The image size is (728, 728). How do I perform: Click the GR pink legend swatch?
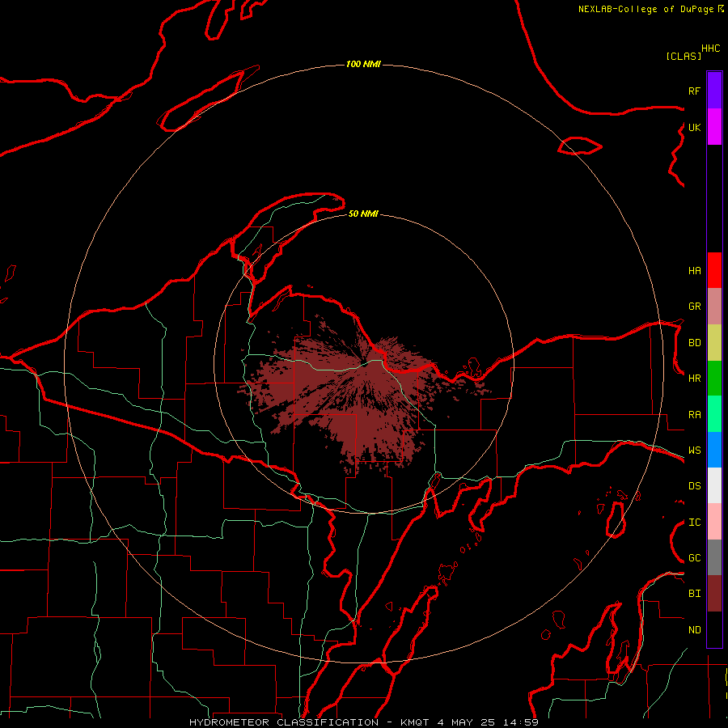714,307
